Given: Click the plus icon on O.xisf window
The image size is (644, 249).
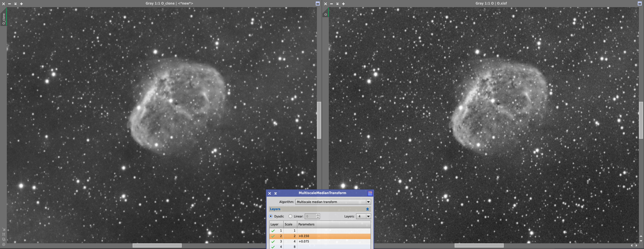Looking at the screenshot, I should coord(343,4).
